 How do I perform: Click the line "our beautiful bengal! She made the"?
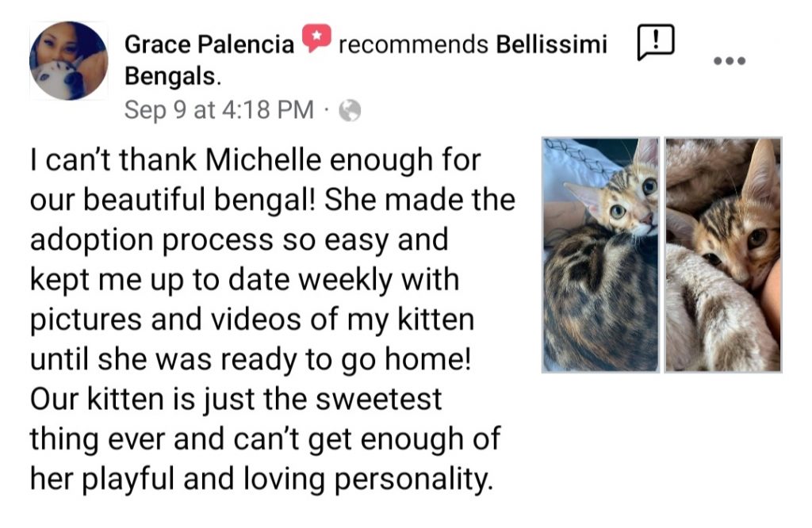coord(272,199)
